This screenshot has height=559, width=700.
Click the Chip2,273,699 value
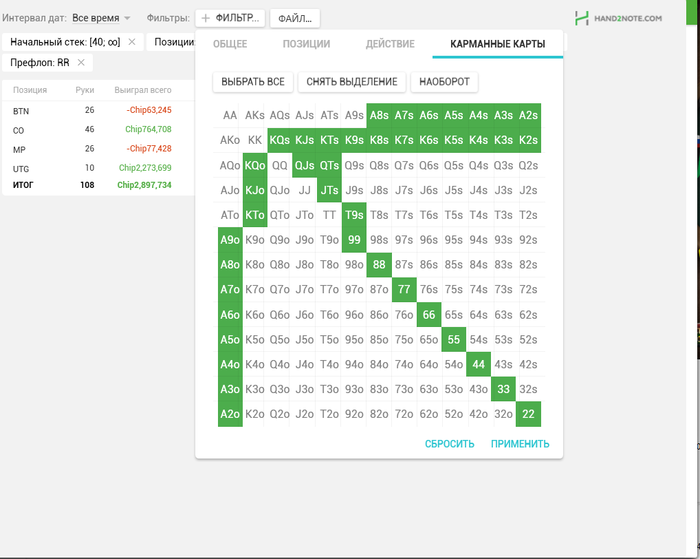[x=145, y=168]
